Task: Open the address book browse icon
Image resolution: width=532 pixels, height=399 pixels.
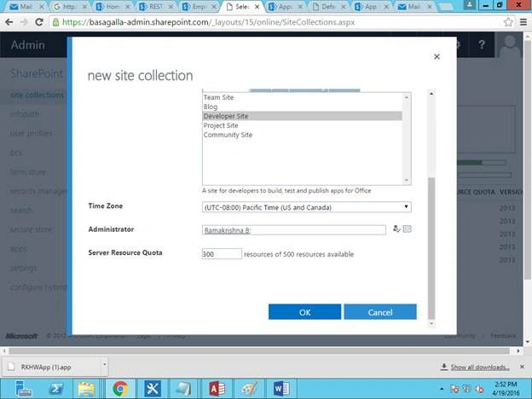Action: pos(408,229)
